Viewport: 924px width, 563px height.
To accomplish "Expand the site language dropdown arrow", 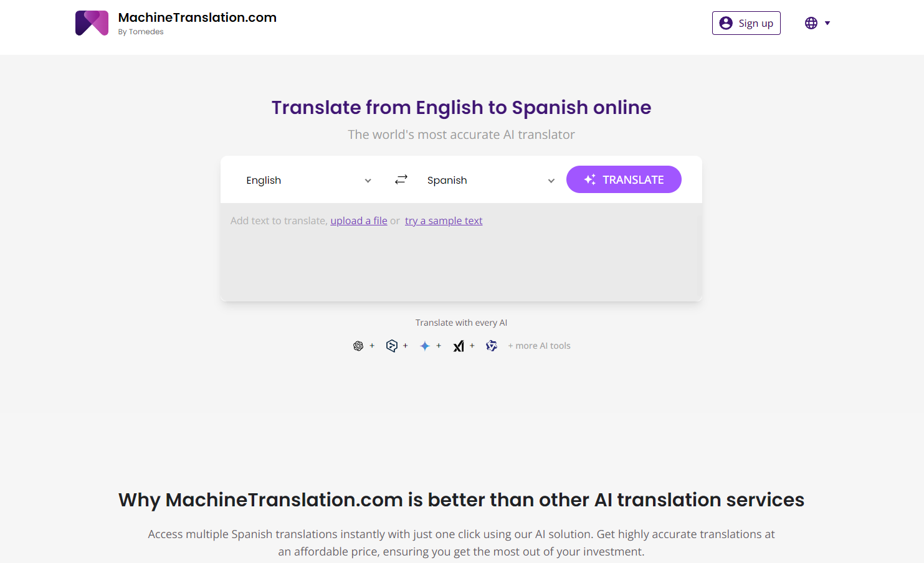I will [x=827, y=23].
